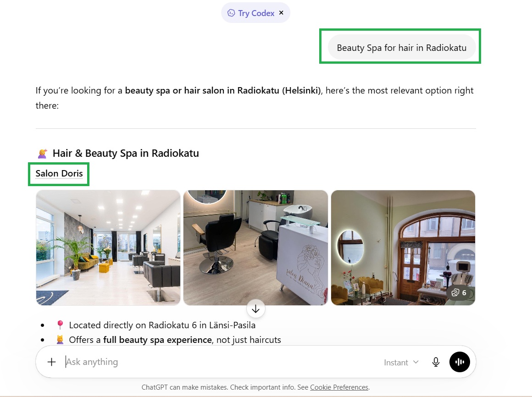Viewport: 532px width, 397px height.
Task: Jump to bottom with the down-arrow button
Action: point(256,309)
